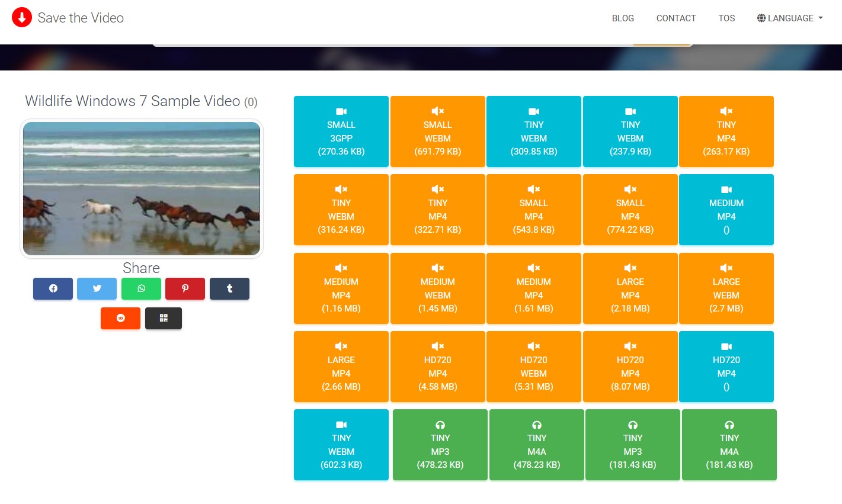Click the Save the Video site title
842x504 pixels.
81,18
